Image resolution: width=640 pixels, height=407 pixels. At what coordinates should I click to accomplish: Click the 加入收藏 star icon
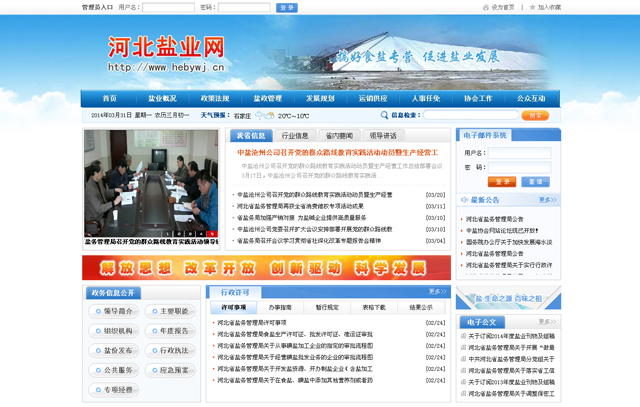[532, 7]
